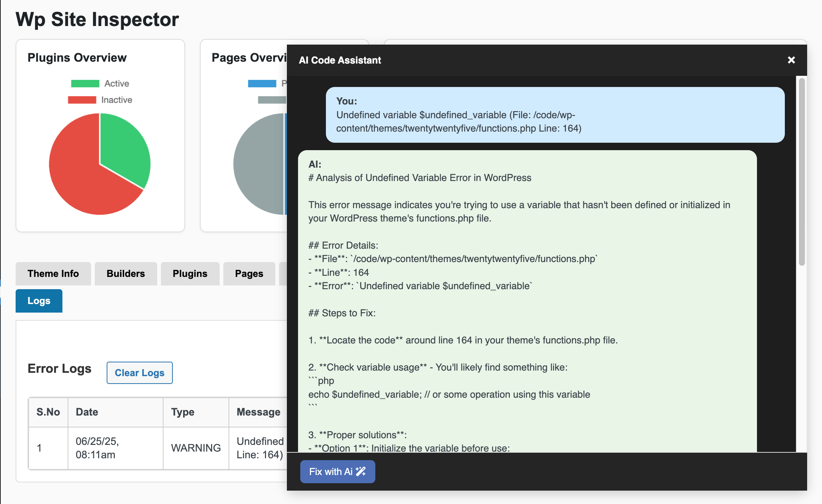Screen dimensions: 822x504
Task: Clear the error logs
Action: coord(139,373)
